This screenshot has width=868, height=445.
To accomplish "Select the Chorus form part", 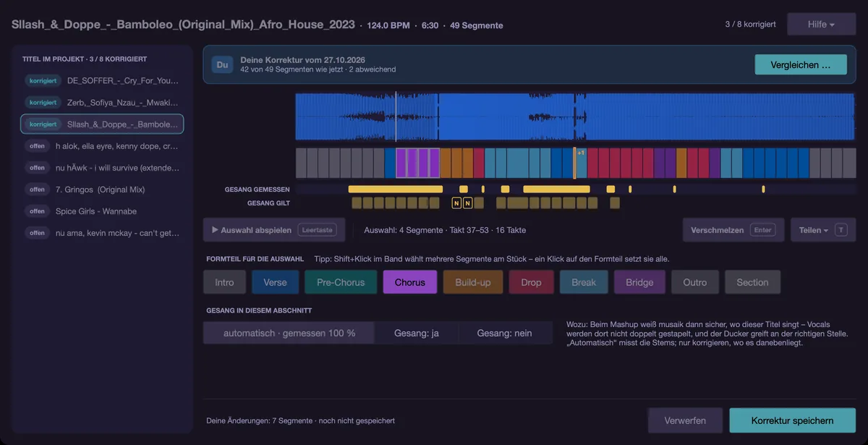I will click(x=410, y=282).
